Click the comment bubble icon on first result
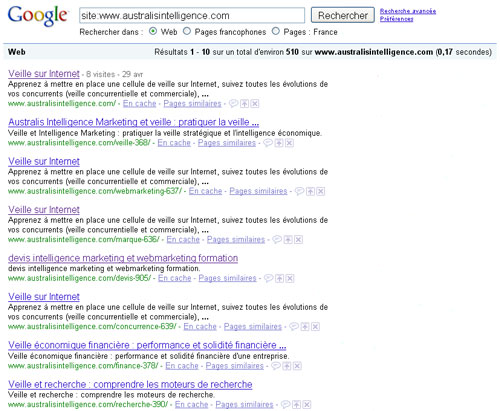The width and height of the screenshot is (500, 411). click(x=233, y=103)
